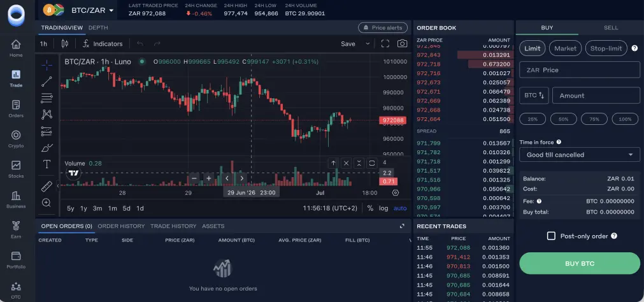Image resolution: width=644 pixels, height=302 pixels.
Task: Click the ZAR Price input field
Action: click(x=580, y=70)
